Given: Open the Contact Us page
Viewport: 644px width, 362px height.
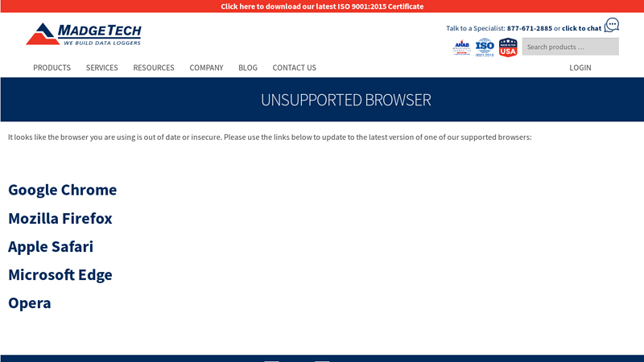Looking at the screenshot, I should point(294,68).
